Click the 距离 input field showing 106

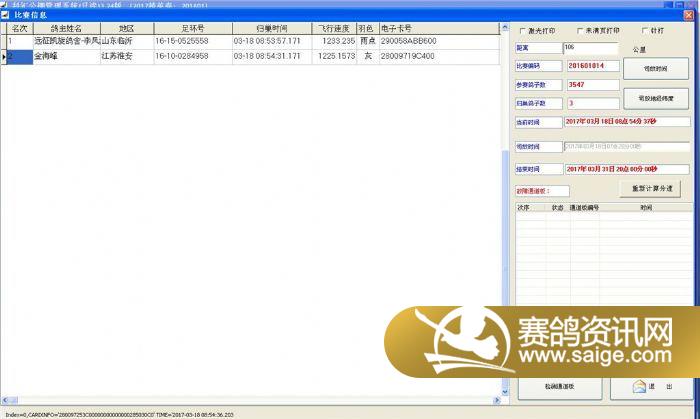(583, 47)
